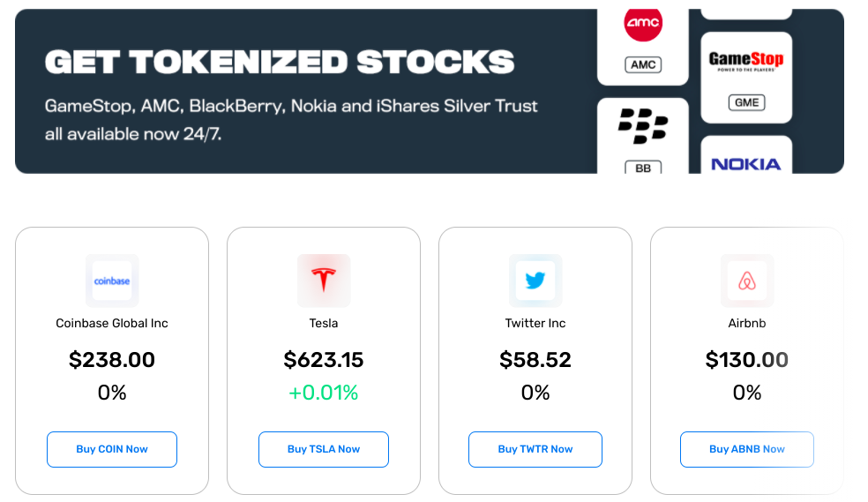868x502 pixels.
Task: Click the Buy COIN Now button
Action: coord(112,449)
